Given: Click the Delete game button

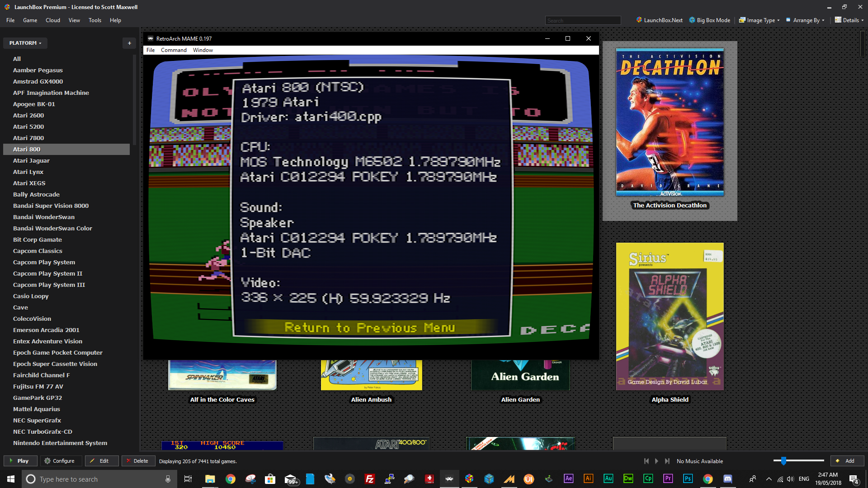Looking at the screenshot, I should (137, 461).
